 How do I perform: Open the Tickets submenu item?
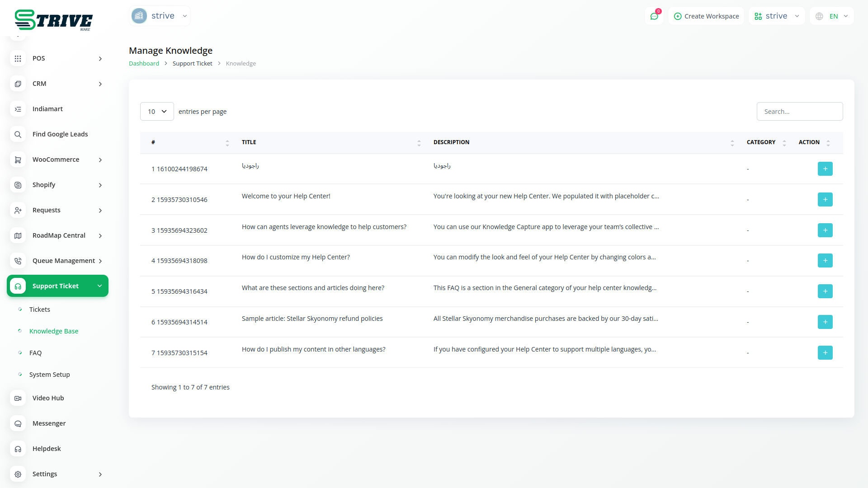point(40,310)
